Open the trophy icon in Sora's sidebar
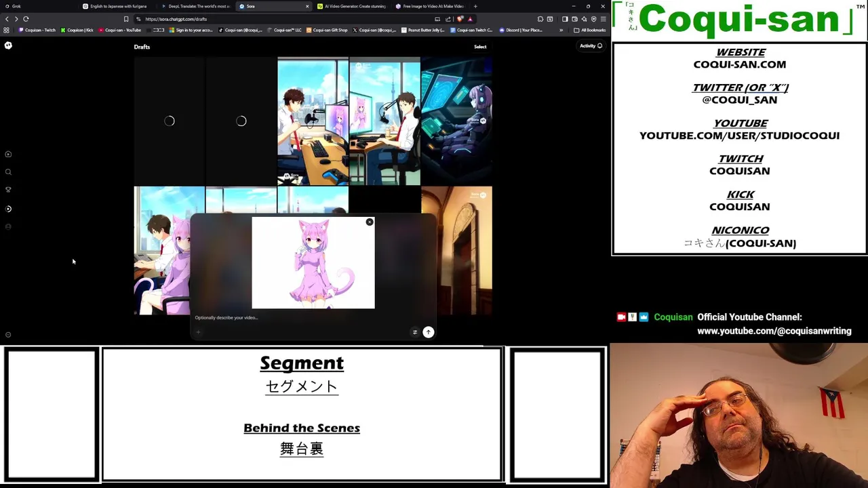868x488 pixels. pos(8,190)
